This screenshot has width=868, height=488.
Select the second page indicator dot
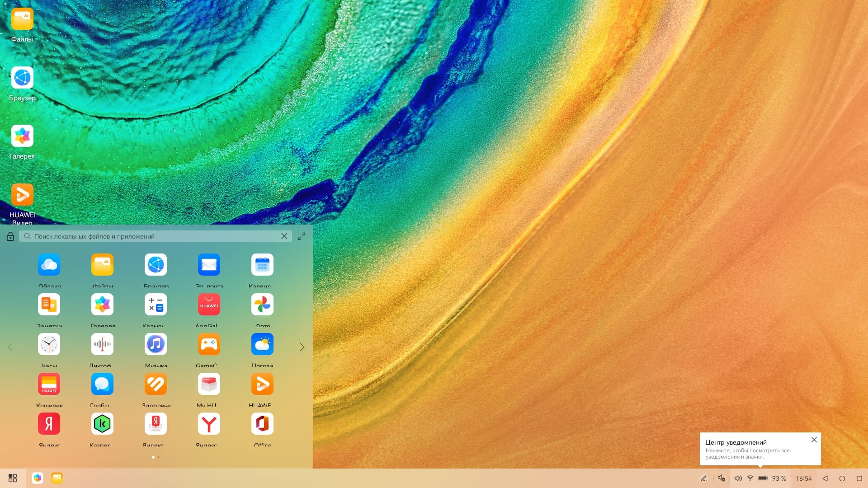(158, 457)
